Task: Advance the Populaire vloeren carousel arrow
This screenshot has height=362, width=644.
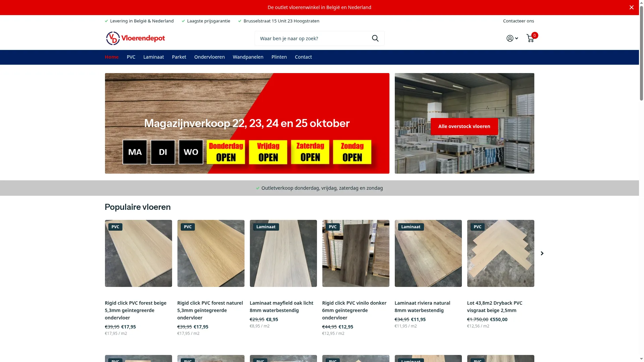Action: click(542, 253)
